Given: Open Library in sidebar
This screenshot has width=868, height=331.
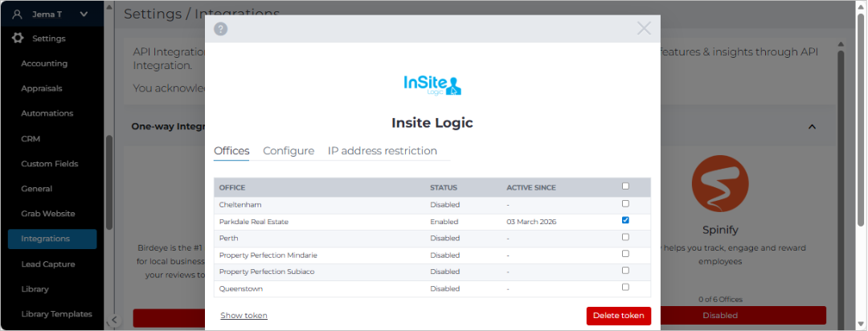Looking at the screenshot, I should (35, 289).
